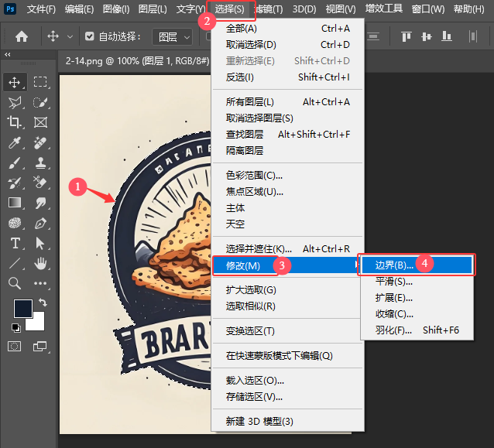Open the Edit Toolbar three-dots button

point(40,283)
